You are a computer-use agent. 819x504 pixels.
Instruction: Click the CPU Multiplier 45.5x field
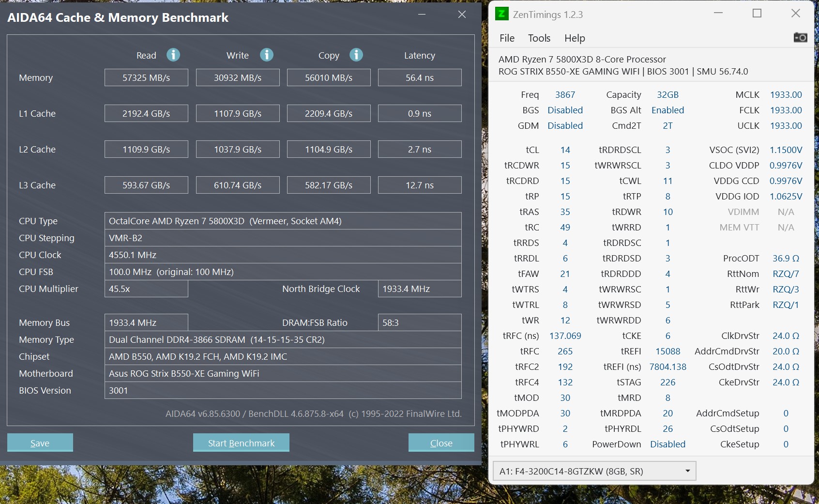[146, 289]
